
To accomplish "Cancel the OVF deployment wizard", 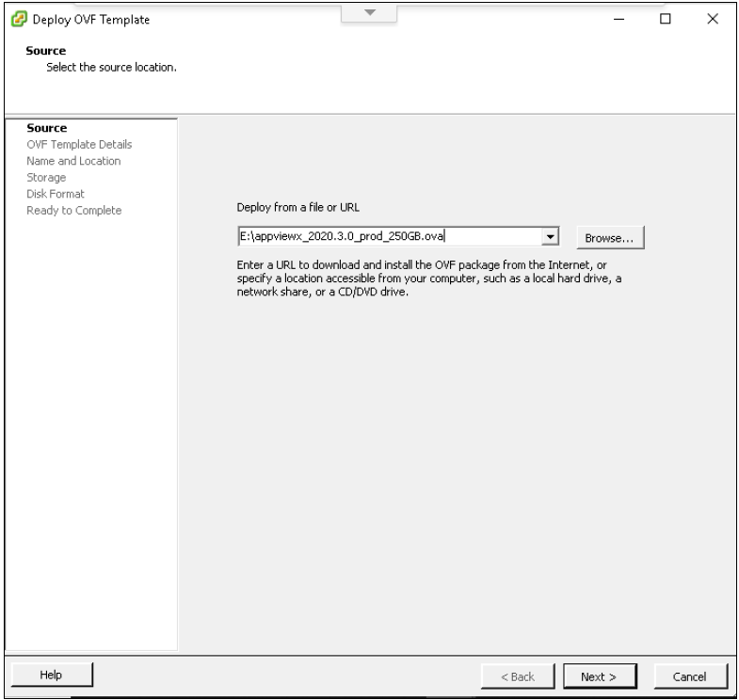I will (690, 676).
